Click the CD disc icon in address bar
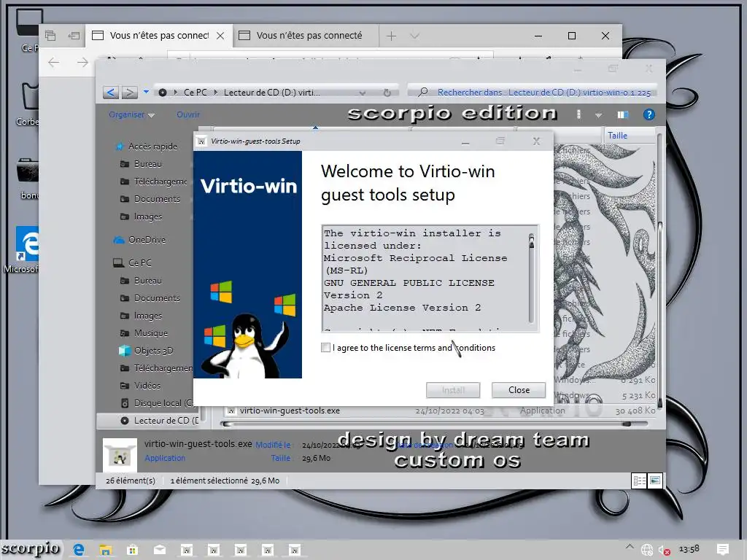Screen dimensions: 747x560 [x=163, y=93]
